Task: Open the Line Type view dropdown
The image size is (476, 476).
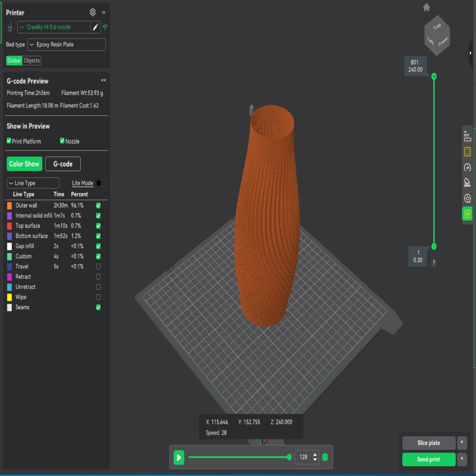Action: point(33,183)
